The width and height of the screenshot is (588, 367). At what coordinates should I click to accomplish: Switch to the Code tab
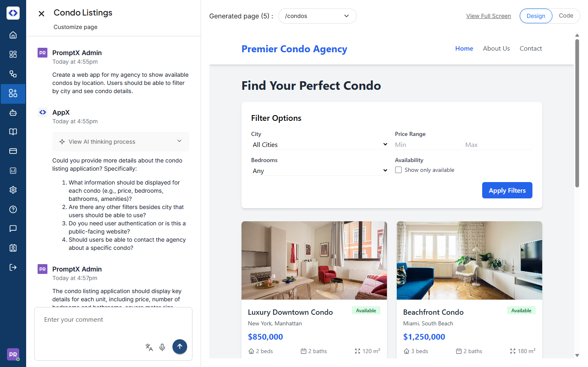566,16
